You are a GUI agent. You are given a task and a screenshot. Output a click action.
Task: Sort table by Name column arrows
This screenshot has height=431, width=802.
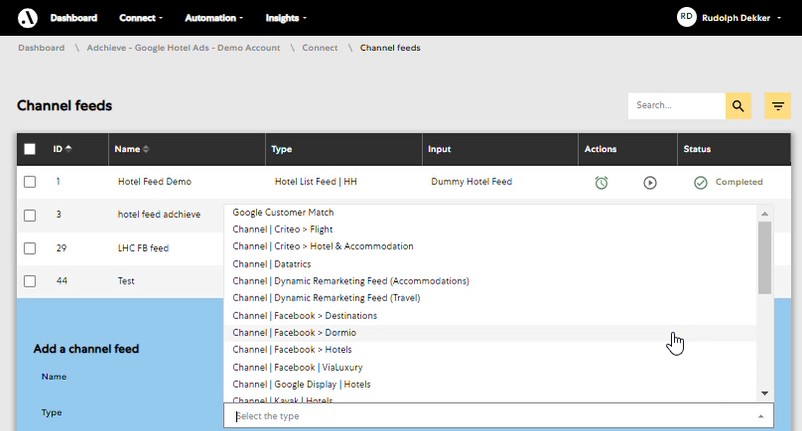coord(146,149)
